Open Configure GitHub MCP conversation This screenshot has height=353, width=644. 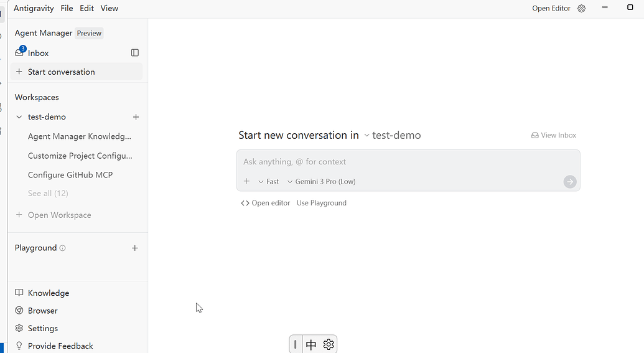click(70, 175)
